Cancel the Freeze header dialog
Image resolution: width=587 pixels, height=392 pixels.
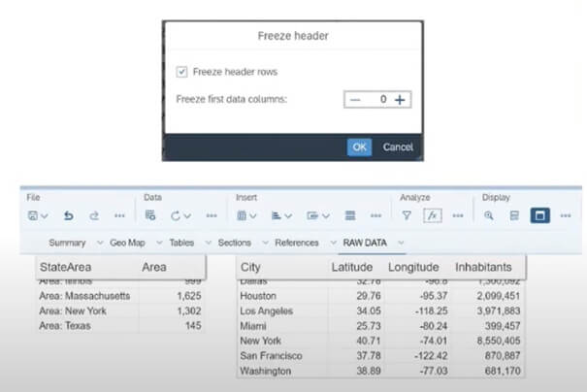(398, 147)
